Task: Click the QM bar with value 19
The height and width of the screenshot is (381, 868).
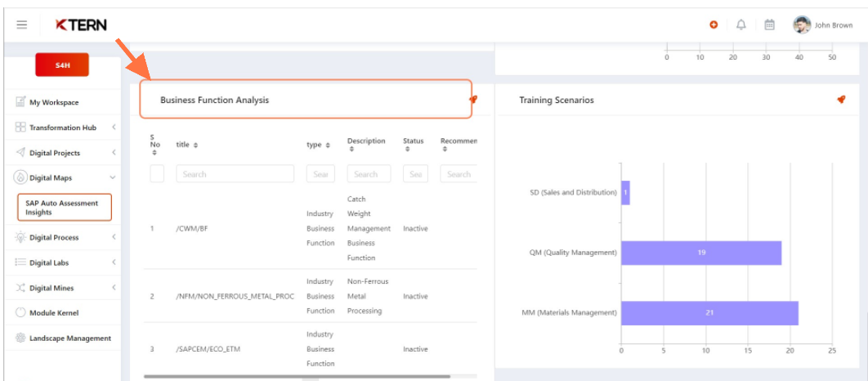Action: pos(701,253)
